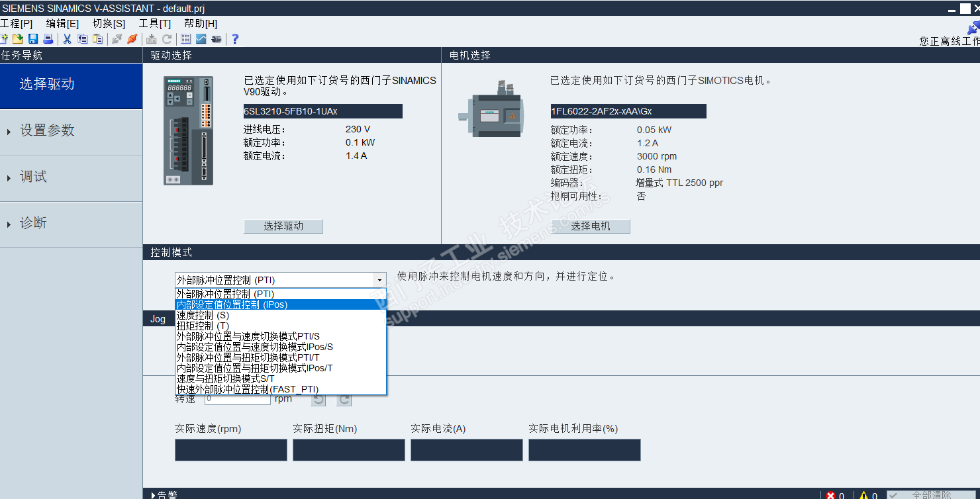Click the drive order number 6SL3210-5FB10-1UAx field
980x499 pixels.
point(322,111)
